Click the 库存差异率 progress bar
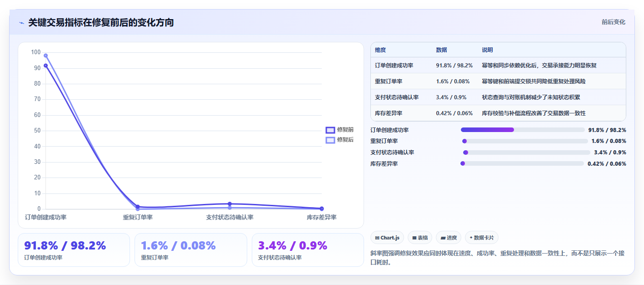This screenshot has height=285, width=644. tap(522, 163)
